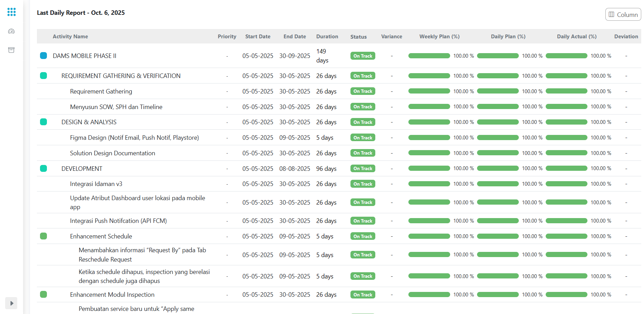Click On Track badge for Solution Design Documentation
This screenshot has width=644, height=314.
pos(363,153)
